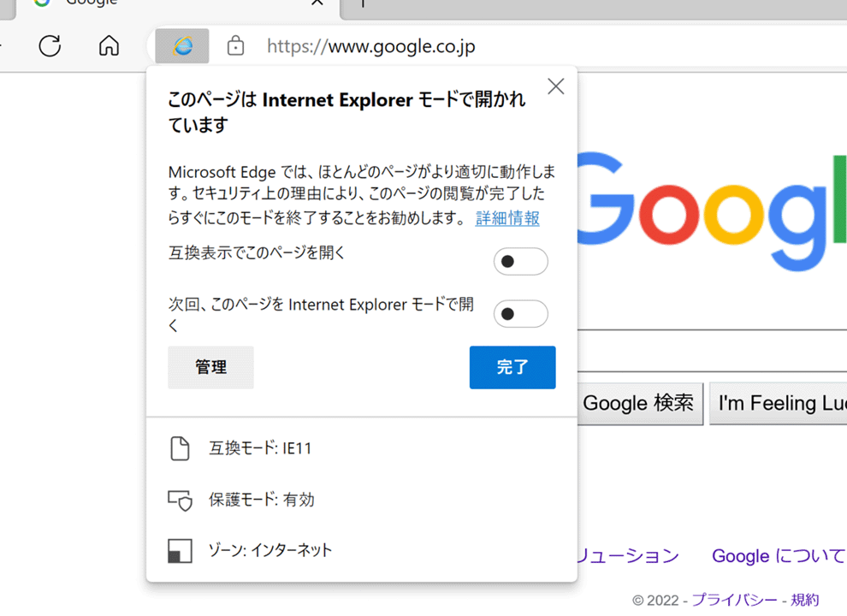
Task: Click the Google 検索 button
Action: [640, 404]
